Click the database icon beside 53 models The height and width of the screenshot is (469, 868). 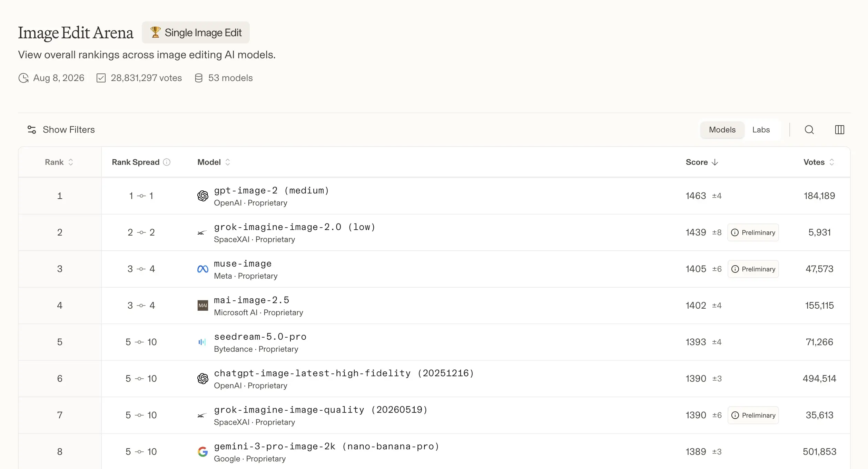click(199, 78)
